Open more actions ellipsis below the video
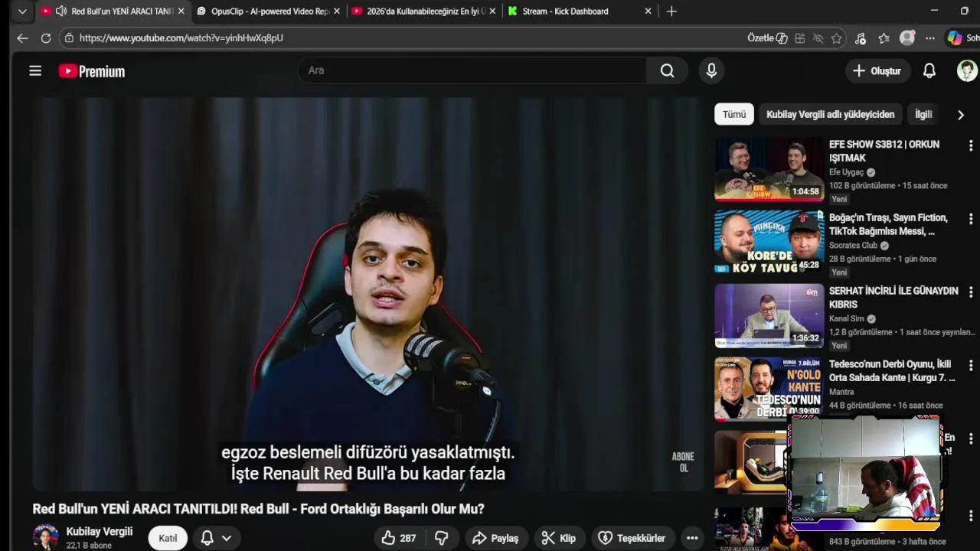Image resolution: width=980 pixels, height=551 pixels. [692, 538]
